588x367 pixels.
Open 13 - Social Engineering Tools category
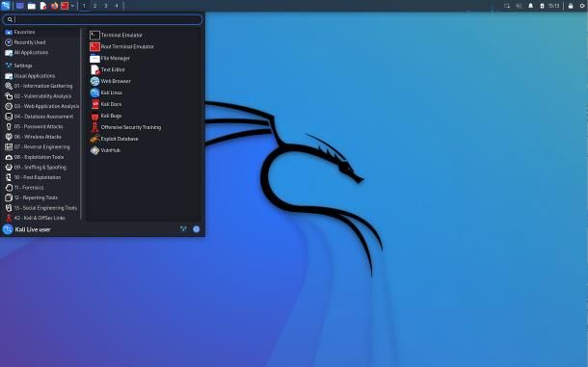tap(40, 208)
